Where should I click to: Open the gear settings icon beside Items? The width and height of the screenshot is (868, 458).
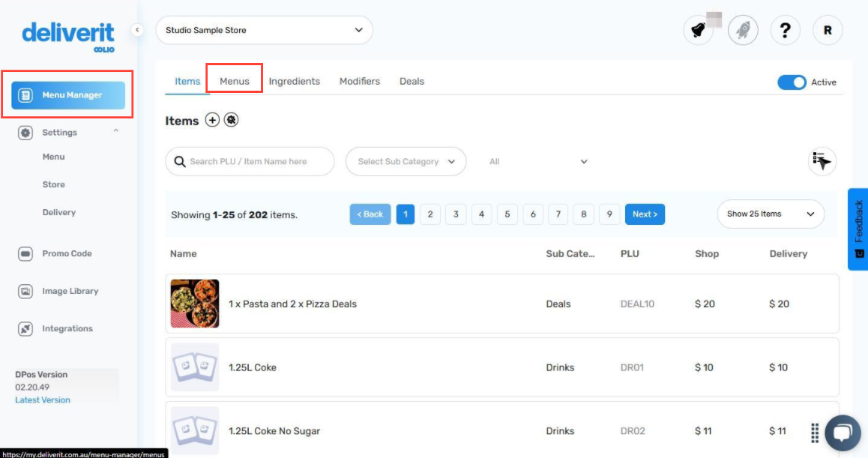coord(231,119)
